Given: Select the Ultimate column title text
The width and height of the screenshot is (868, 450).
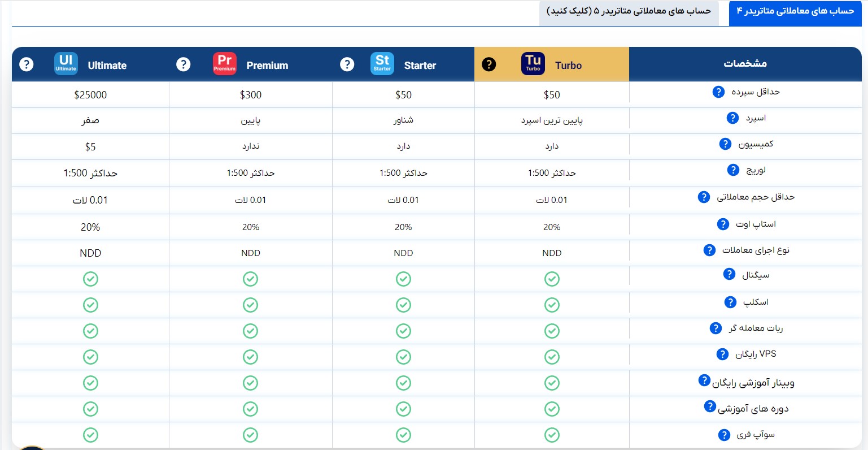Looking at the screenshot, I should click(x=107, y=66).
